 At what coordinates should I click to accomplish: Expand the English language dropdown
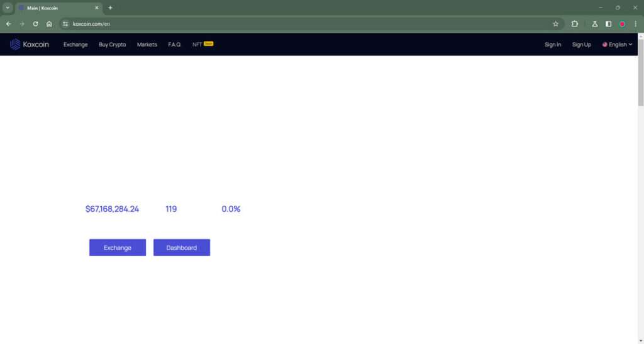pyautogui.click(x=618, y=44)
